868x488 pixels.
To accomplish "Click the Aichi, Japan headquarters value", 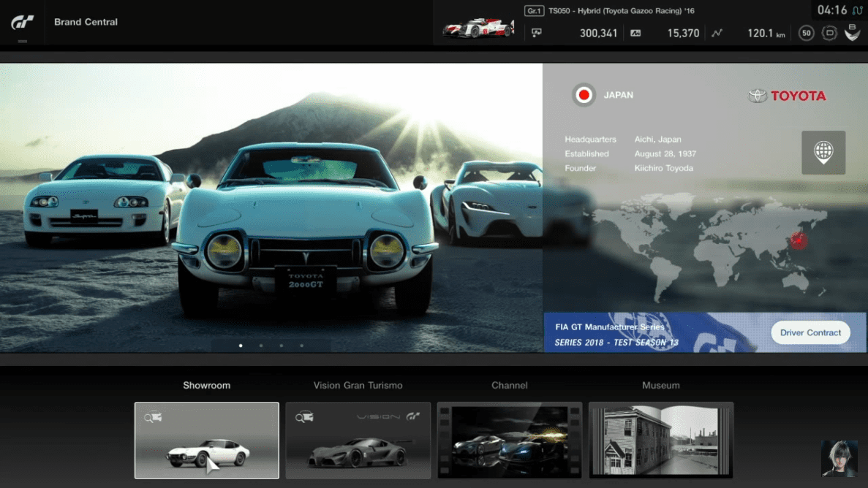I will (x=657, y=140).
